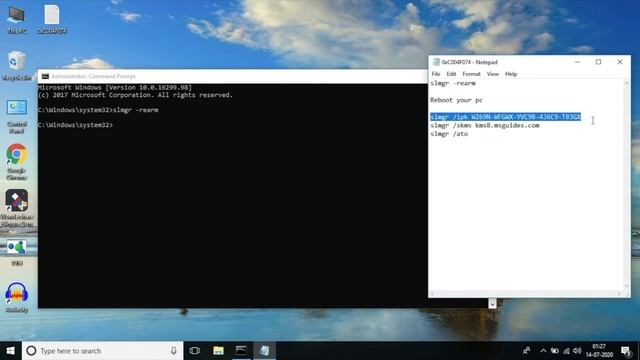Open the View menu in Notepad
640x360 pixels.
pyautogui.click(x=493, y=74)
